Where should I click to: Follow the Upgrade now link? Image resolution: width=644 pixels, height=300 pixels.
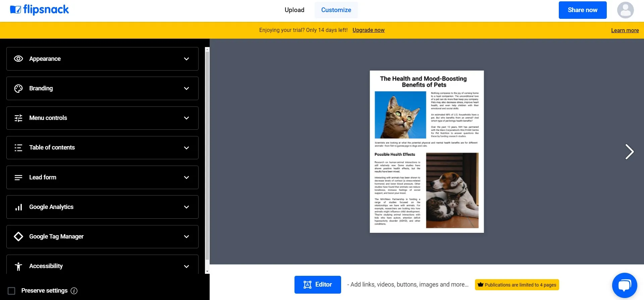point(368,30)
